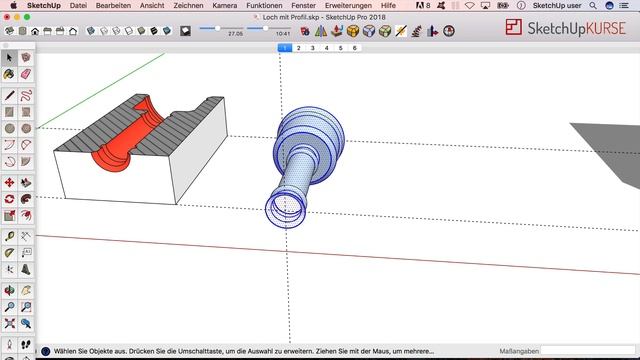The width and height of the screenshot is (640, 360).
Task: Select the arrow Select tool
Action: (x=9, y=58)
